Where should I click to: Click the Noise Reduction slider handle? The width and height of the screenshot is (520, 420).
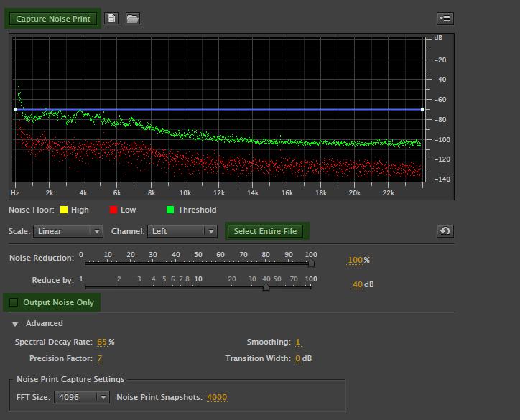pos(311,263)
